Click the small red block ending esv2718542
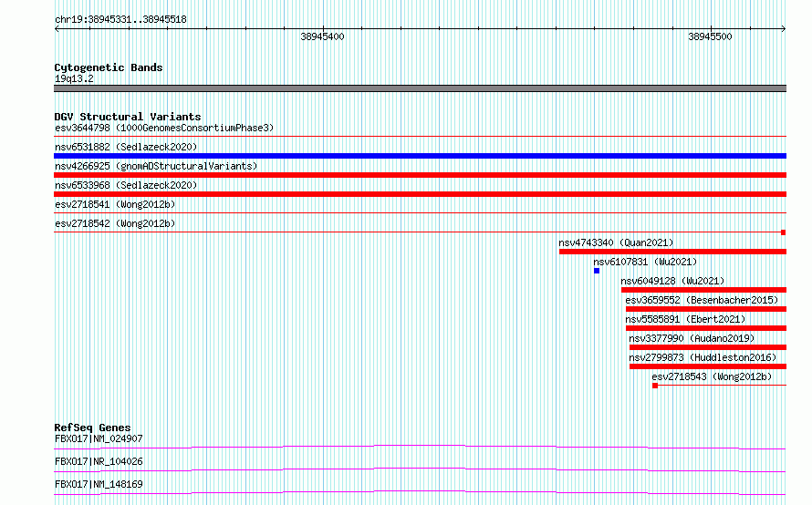This screenshot has height=505, width=812. (x=784, y=232)
